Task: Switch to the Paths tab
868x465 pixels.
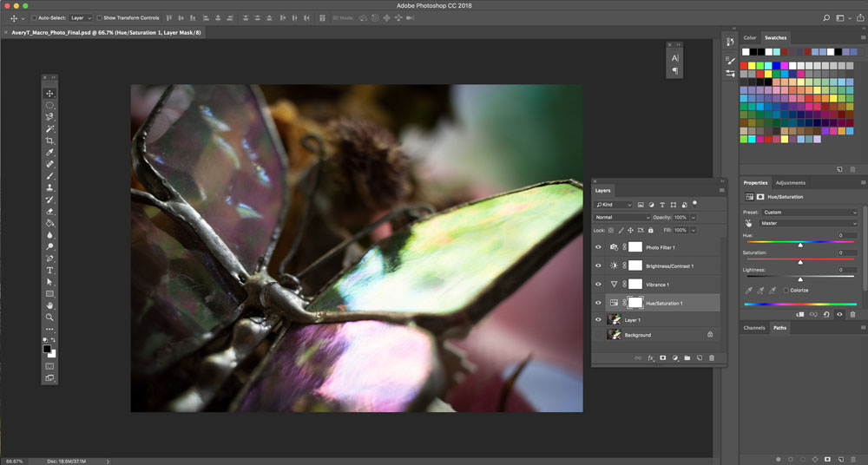Action: (780, 328)
